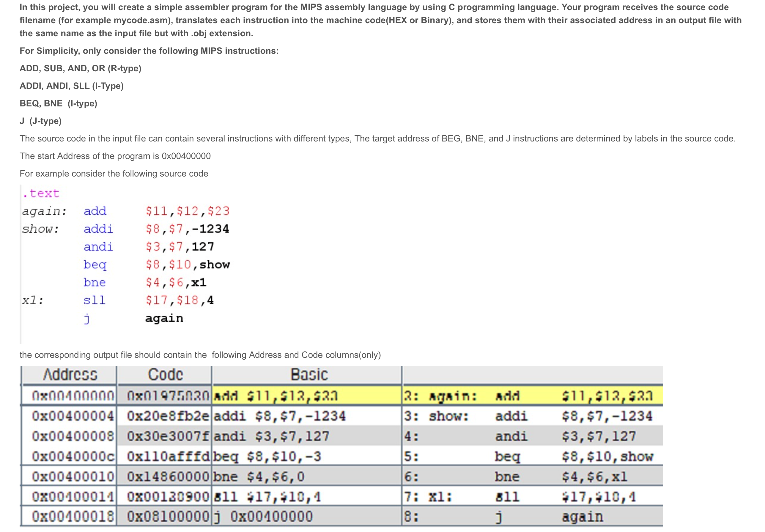This screenshot has width=765, height=532.
Task: Select the beq $8,$10,-3 basic cell
Action: point(267,457)
